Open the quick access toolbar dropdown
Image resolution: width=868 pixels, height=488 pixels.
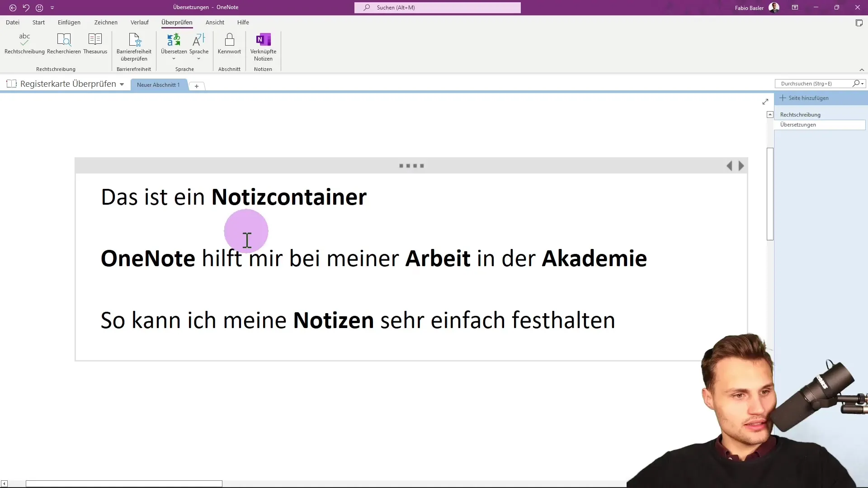(52, 8)
